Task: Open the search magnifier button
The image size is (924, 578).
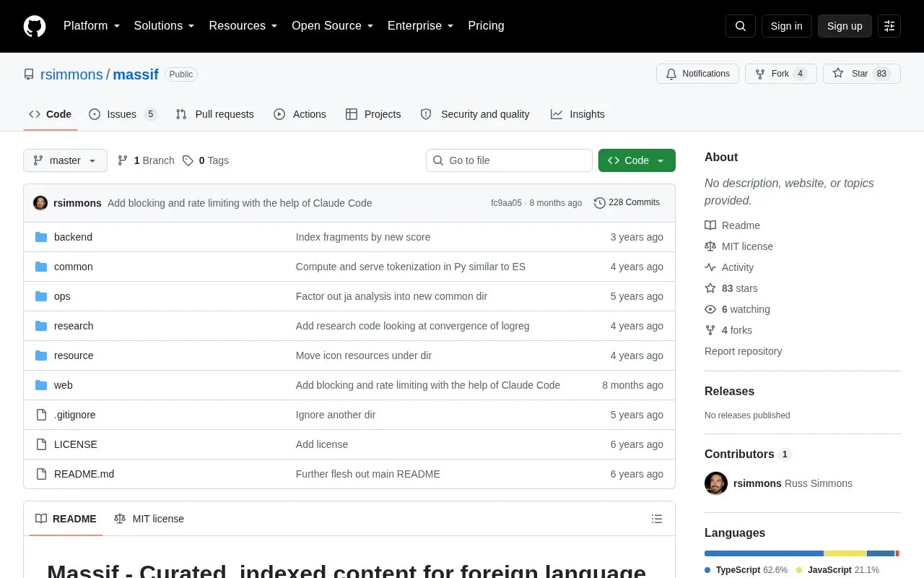Action: 741,26
